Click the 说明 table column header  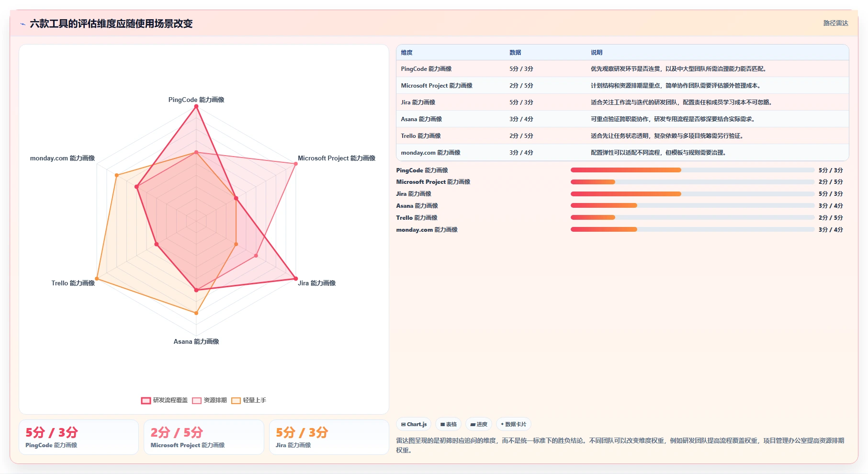pos(597,53)
